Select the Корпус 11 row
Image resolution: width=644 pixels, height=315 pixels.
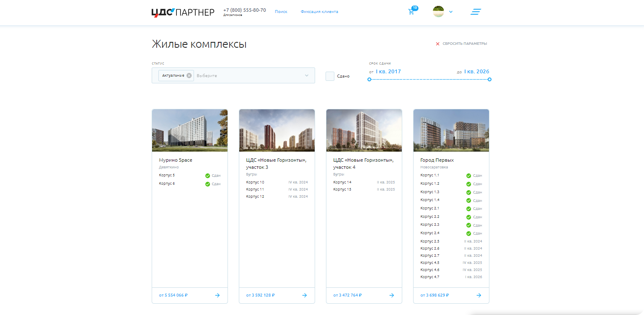pyautogui.click(x=277, y=189)
